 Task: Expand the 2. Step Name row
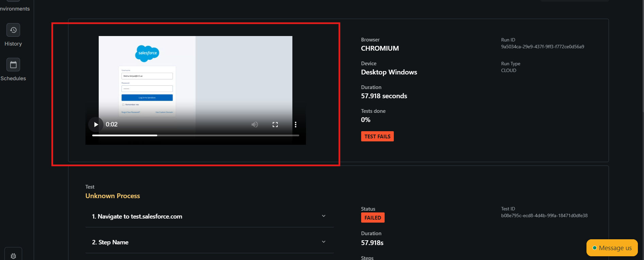[209, 242]
